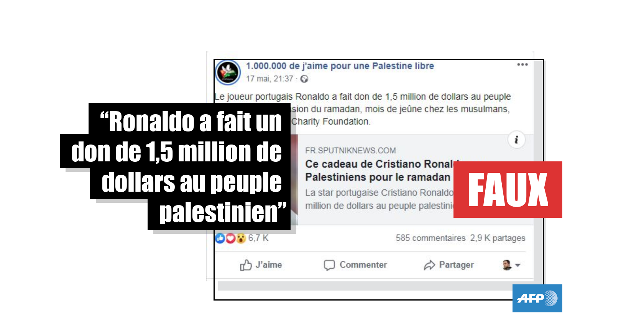Open the link info 'i' button
This screenshot has width=644, height=322.
pyautogui.click(x=516, y=140)
